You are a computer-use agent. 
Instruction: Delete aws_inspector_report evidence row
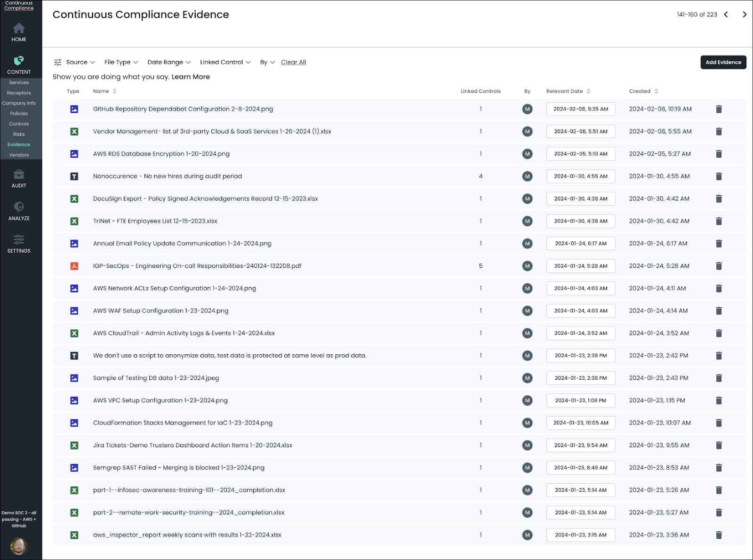[719, 535]
